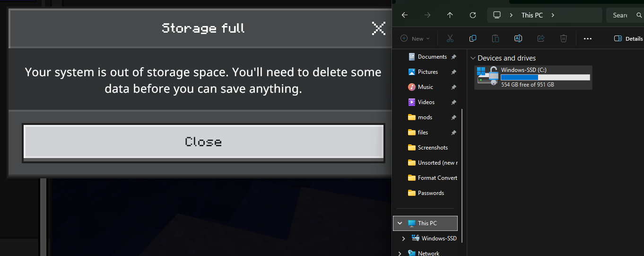Select the Windows-SSD (C:) drive usage bar
Viewport: 644px width, 256px height.
(545, 77)
